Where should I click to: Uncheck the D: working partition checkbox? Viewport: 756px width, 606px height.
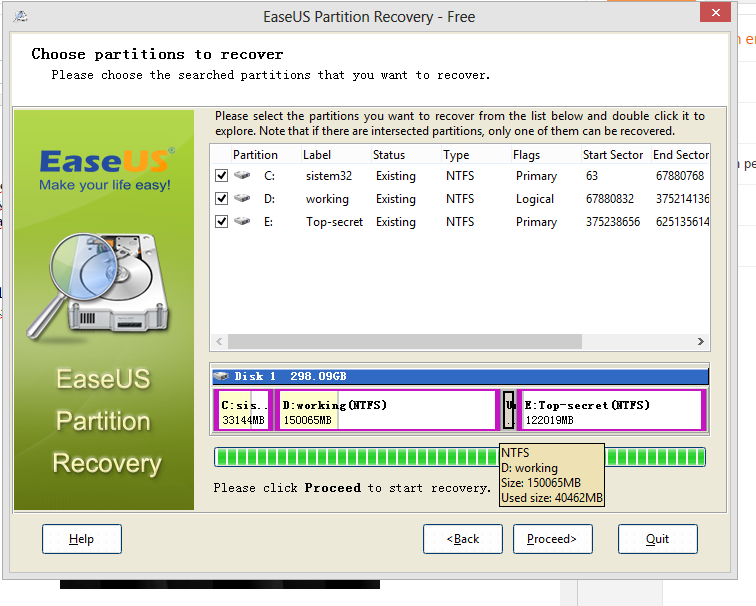point(221,198)
